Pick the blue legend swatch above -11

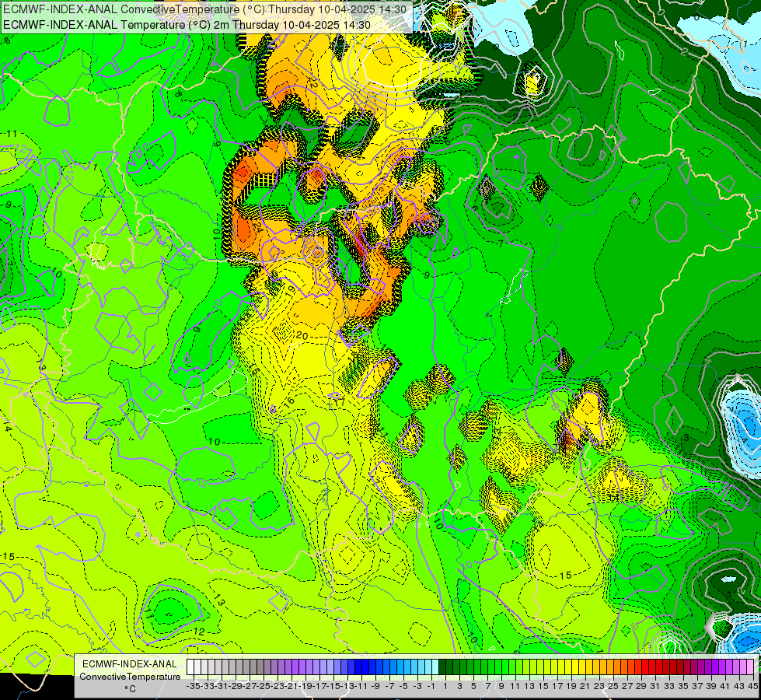359,667
